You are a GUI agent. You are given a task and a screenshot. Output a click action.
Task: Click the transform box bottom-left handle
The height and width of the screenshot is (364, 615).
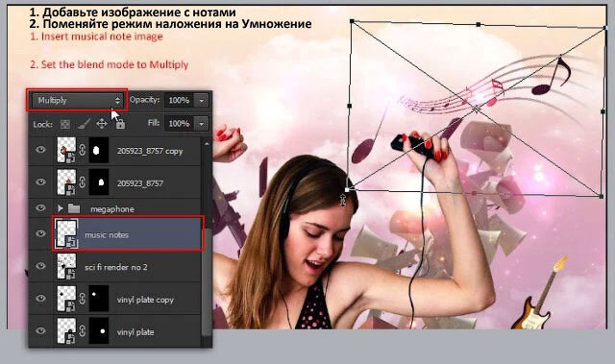point(347,189)
